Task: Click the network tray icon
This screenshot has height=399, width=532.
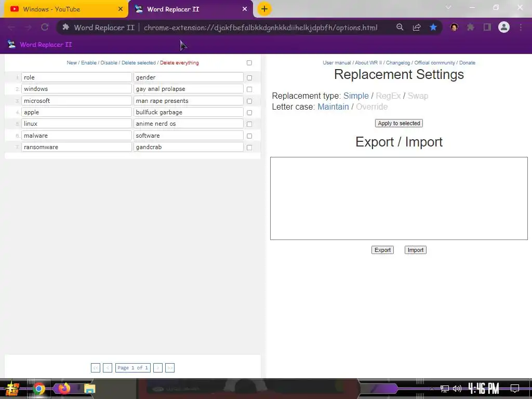Action: [445, 389]
